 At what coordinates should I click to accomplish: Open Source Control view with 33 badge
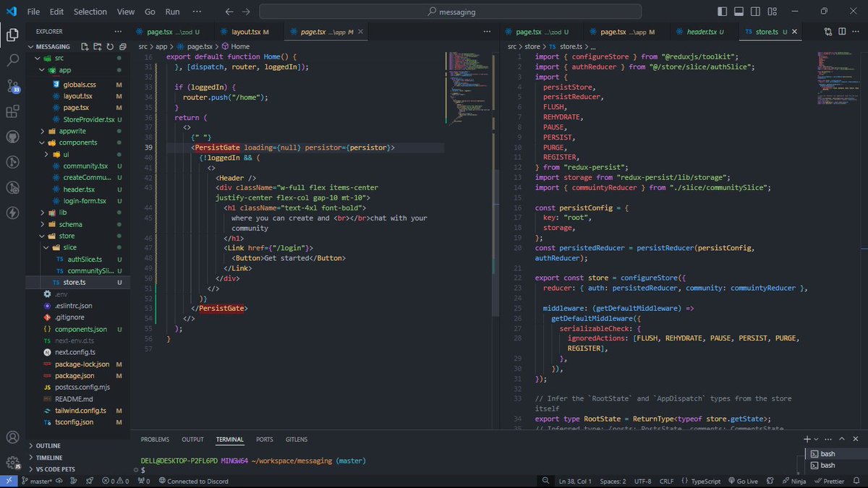12,87
